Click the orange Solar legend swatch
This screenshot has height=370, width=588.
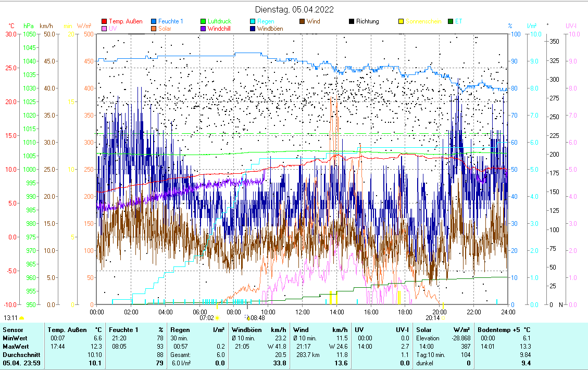[x=154, y=29]
